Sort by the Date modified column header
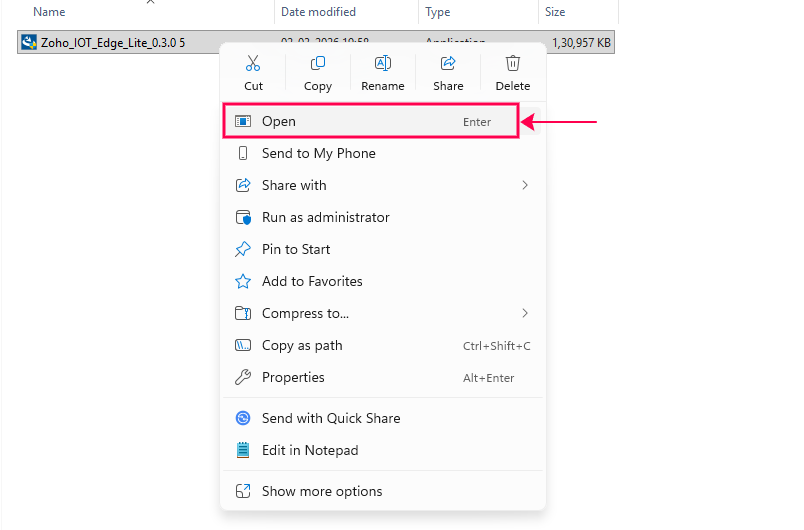Viewport: 804px width, 530px height. (x=318, y=12)
